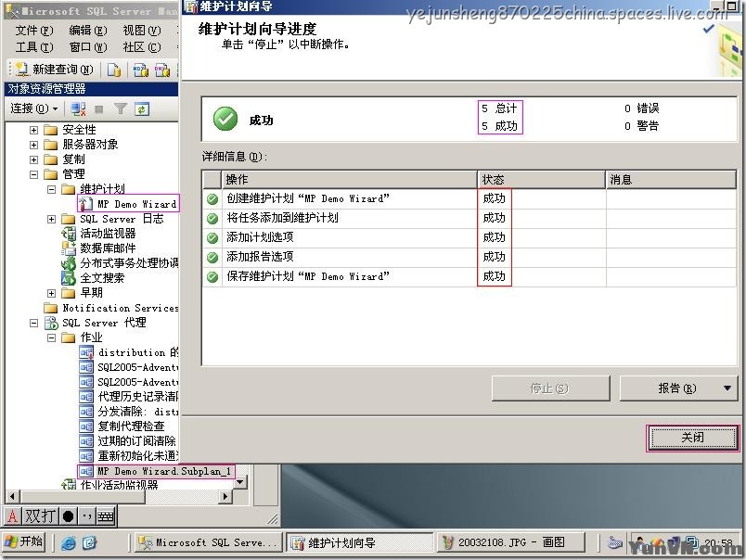
Task: Select the 分发清除 job item
Action: coord(137,412)
